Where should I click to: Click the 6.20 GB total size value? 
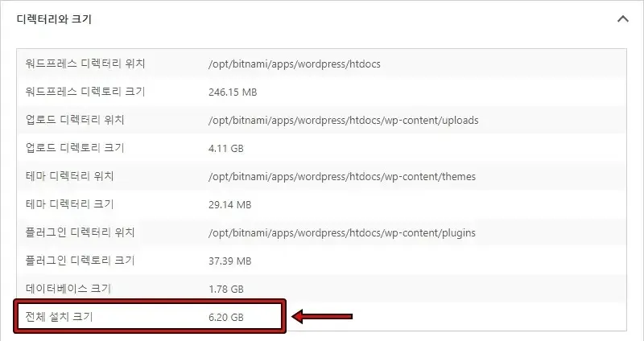point(226,317)
